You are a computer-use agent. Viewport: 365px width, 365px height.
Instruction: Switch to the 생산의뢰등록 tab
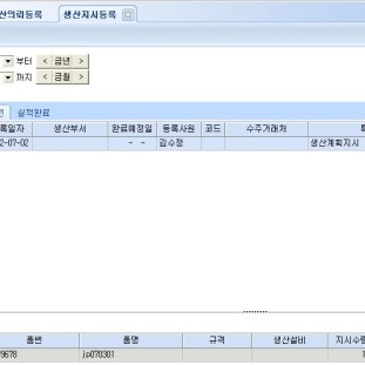(21, 15)
